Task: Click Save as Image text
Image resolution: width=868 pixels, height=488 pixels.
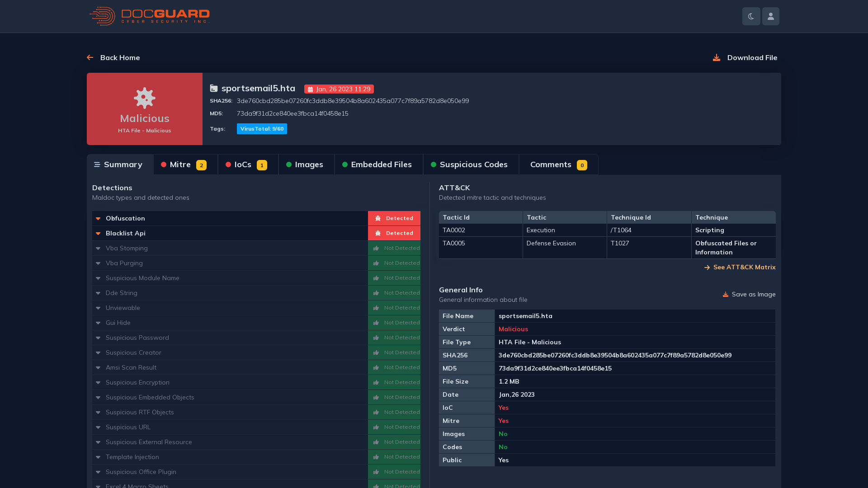Action: pos(754,294)
